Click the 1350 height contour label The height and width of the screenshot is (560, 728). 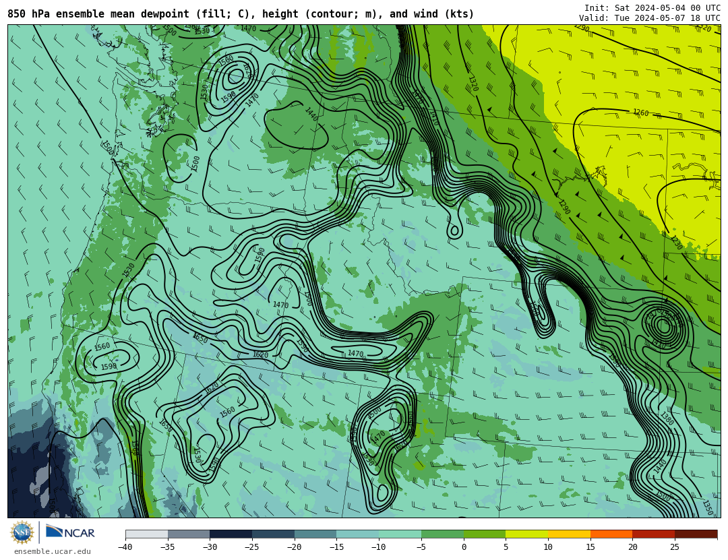pos(708,507)
